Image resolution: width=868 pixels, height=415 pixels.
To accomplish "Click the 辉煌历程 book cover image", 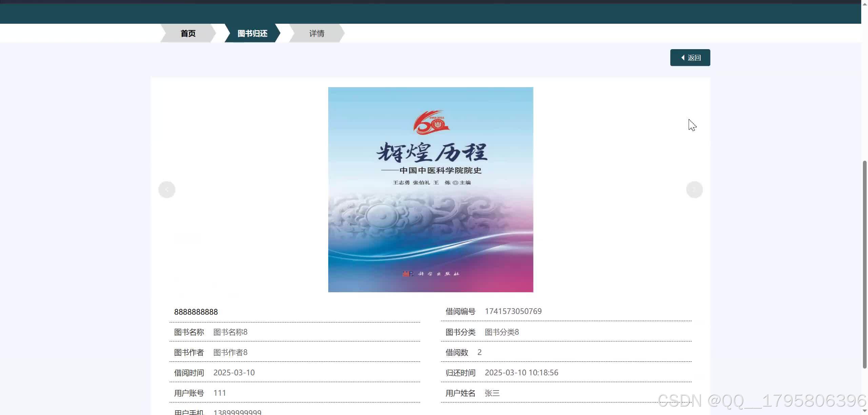I will click(430, 189).
